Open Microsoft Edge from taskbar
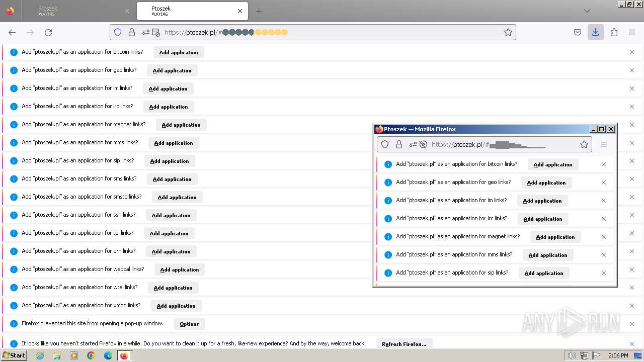This screenshot has width=644, height=362. point(108,355)
